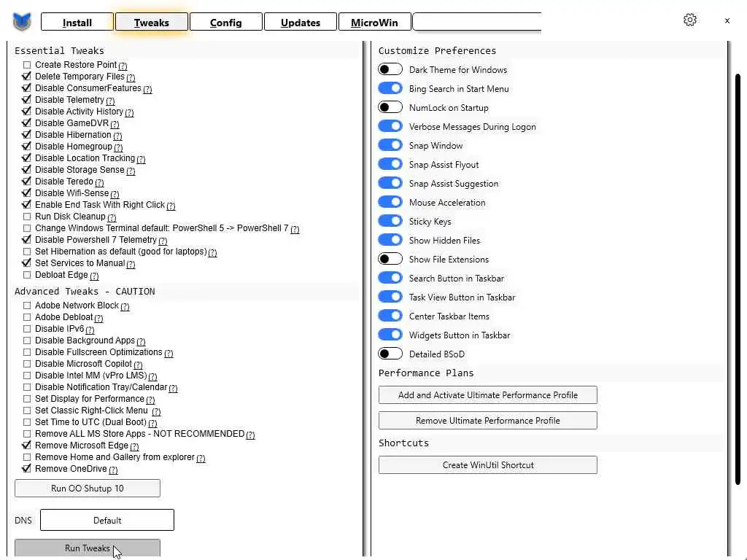747x560 pixels.
Task: Open the DNS Default dropdown
Action: [107, 520]
